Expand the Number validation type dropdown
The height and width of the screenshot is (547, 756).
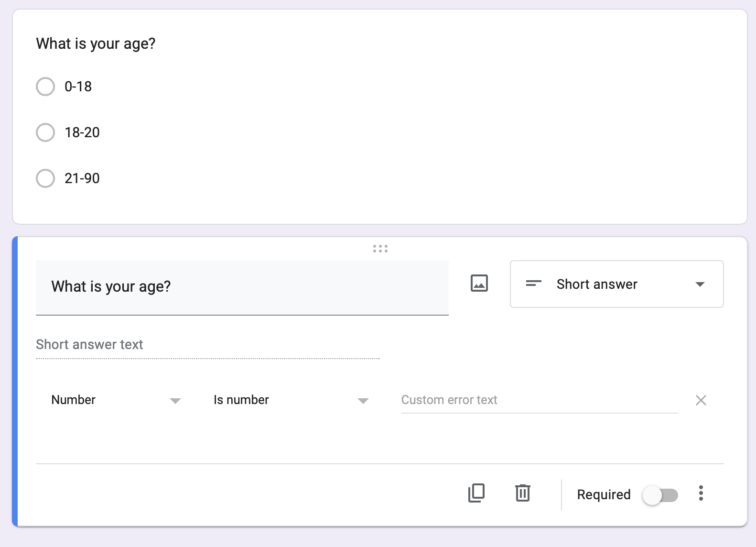click(116, 400)
